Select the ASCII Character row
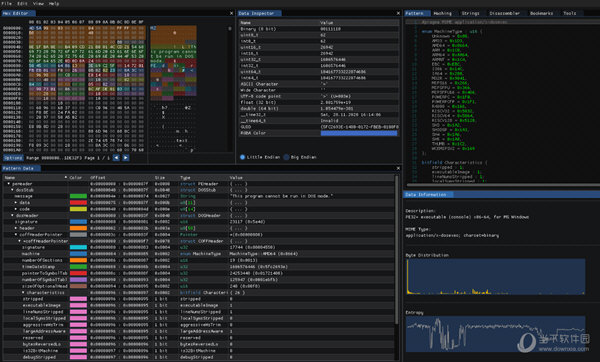Viewport: 600px width, 362px height. click(319, 84)
